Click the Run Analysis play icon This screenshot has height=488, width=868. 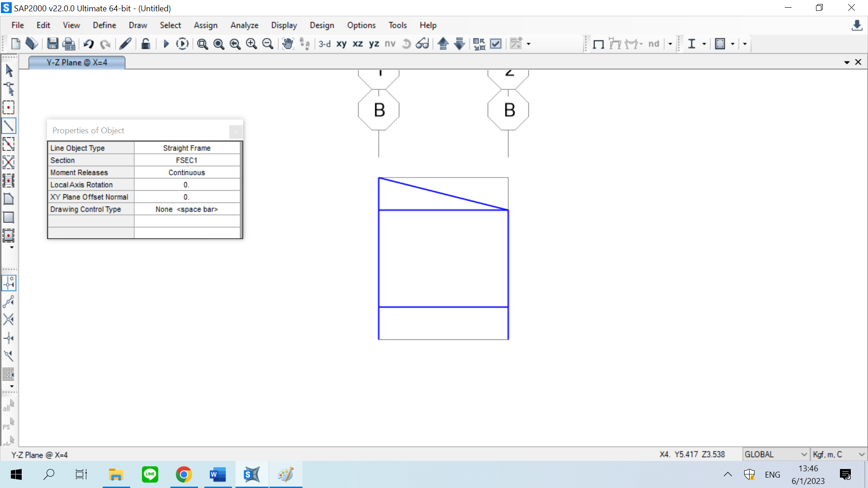click(x=166, y=44)
